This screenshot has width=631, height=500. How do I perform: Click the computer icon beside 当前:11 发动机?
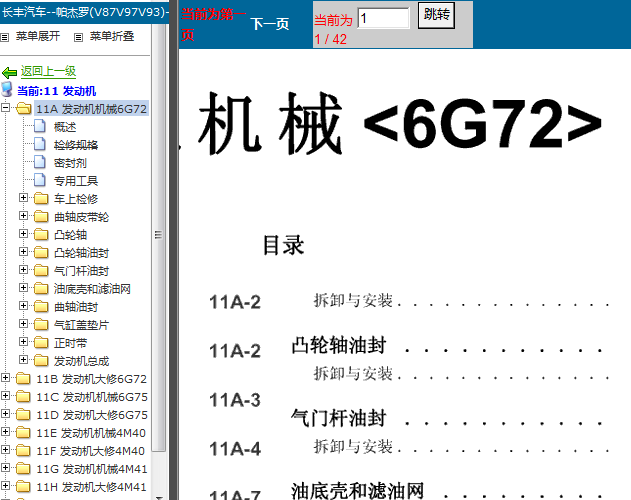click(x=6, y=90)
